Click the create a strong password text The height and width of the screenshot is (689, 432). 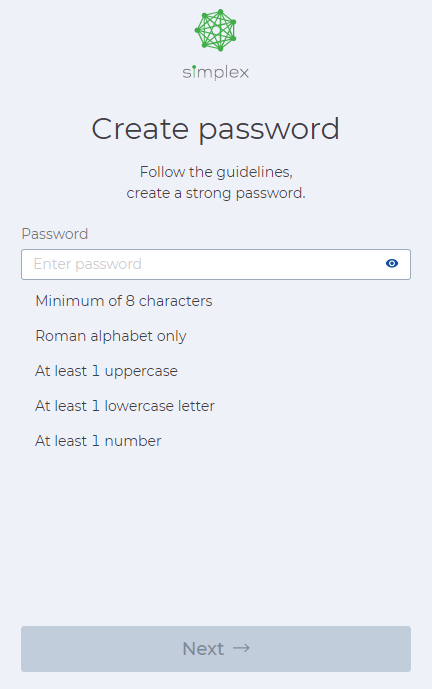tap(216, 193)
